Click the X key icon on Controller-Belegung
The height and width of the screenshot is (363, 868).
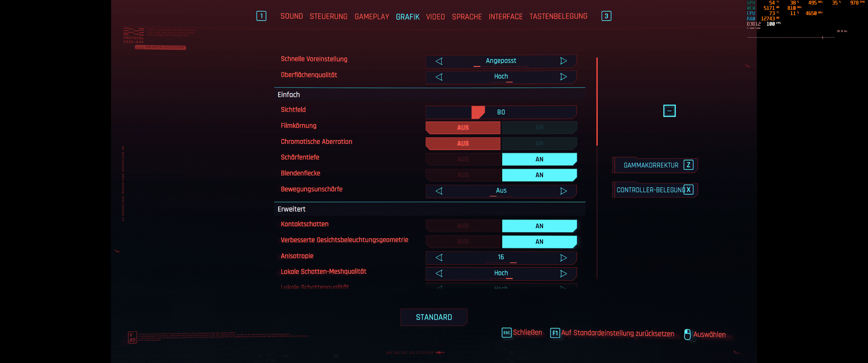(688, 190)
